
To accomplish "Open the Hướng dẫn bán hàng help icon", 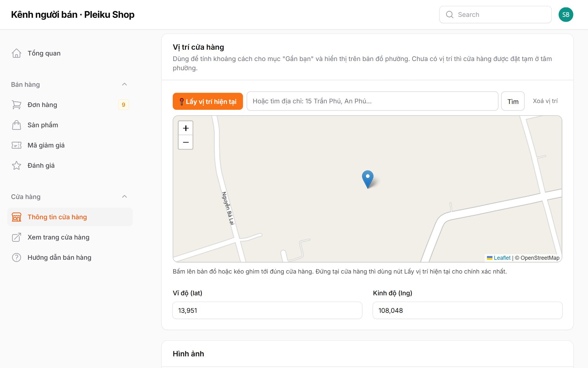I will pyautogui.click(x=17, y=258).
